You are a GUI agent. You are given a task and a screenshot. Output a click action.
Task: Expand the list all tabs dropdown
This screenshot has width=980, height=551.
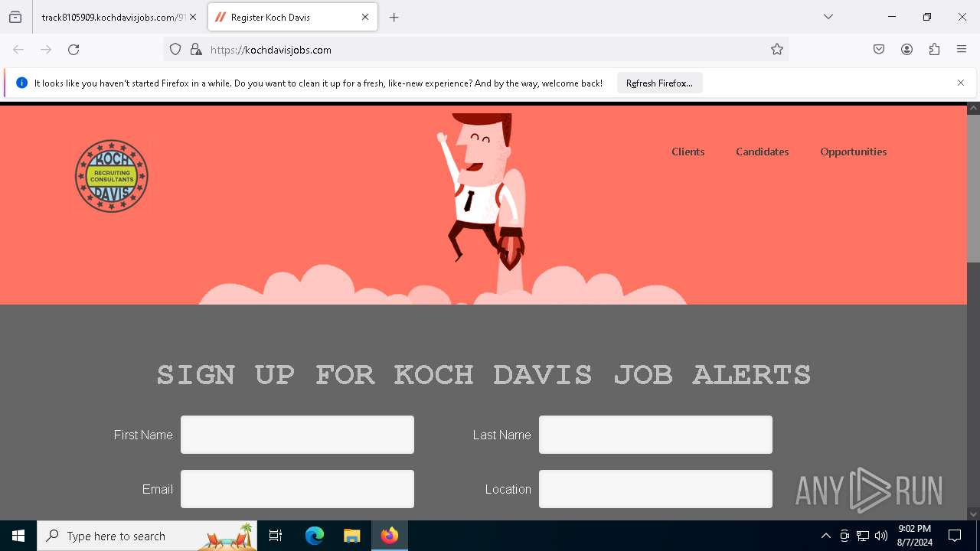click(828, 17)
